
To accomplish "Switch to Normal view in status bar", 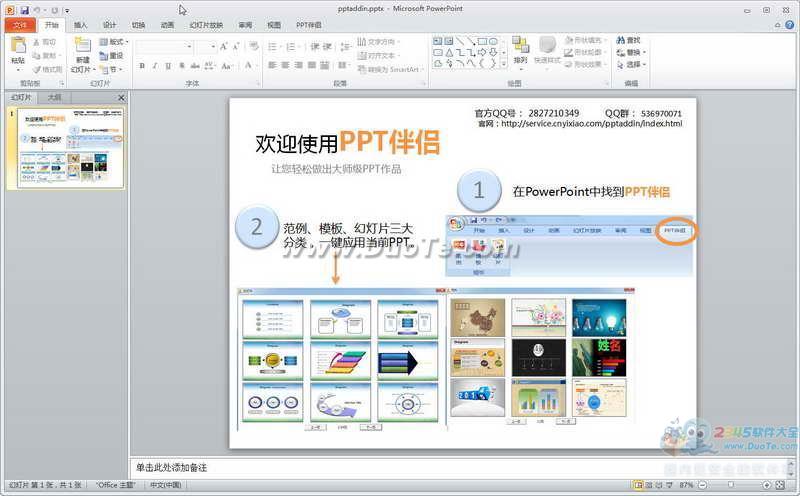I will click(x=638, y=485).
